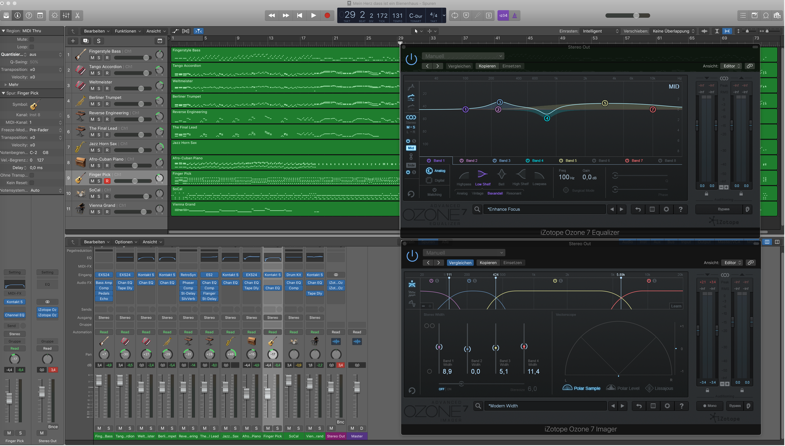This screenshot has height=446, width=785.
Task: Toggle the Loop checkbox in Region inspector
Action: (x=32, y=47)
